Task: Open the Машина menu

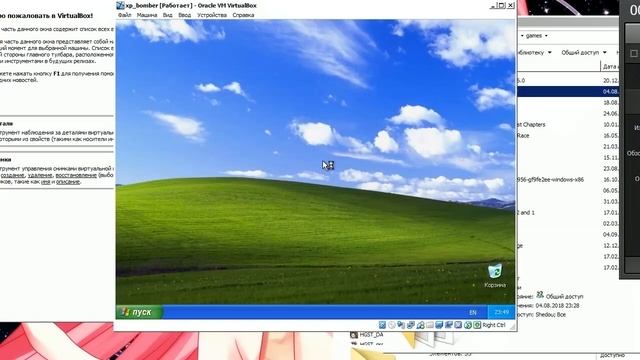Action: coord(147,15)
